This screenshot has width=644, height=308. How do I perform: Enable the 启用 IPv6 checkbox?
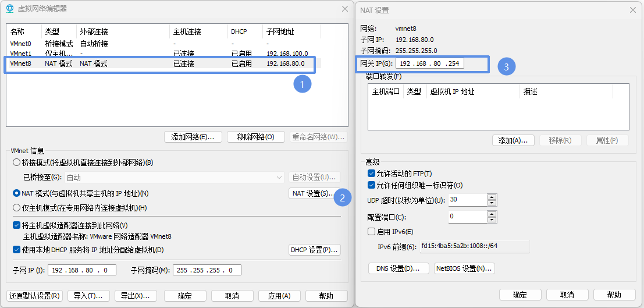pyautogui.click(x=372, y=231)
